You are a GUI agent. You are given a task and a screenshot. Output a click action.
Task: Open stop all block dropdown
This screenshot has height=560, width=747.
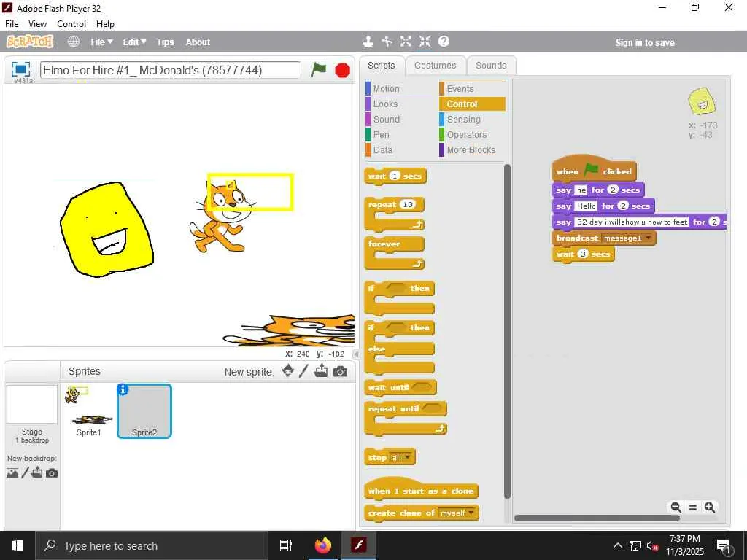tap(407, 457)
